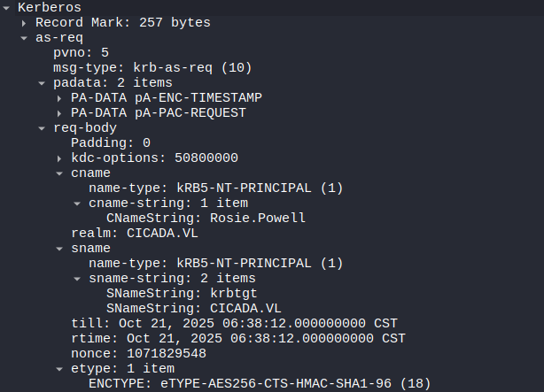Collapse the req-body node
Image resolution: width=544 pixels, height=392 pixels.
[x=42, y=128]
